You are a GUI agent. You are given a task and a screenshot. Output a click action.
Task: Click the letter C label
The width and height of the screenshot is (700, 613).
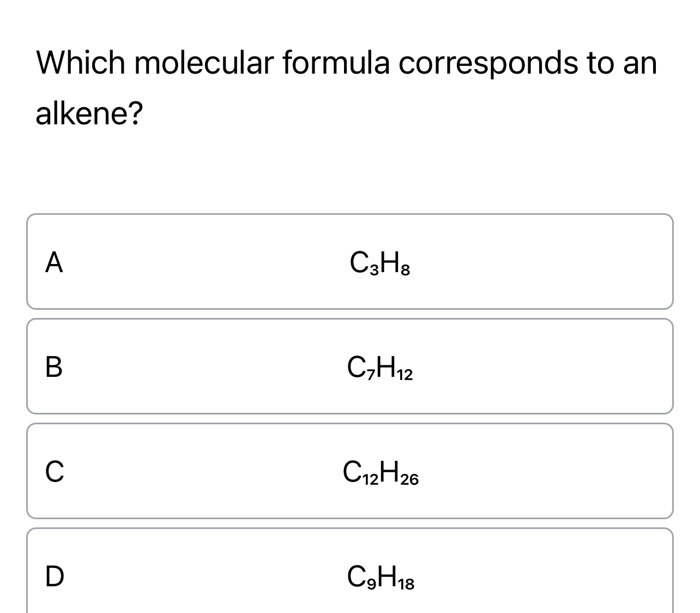tap(55, 472)
